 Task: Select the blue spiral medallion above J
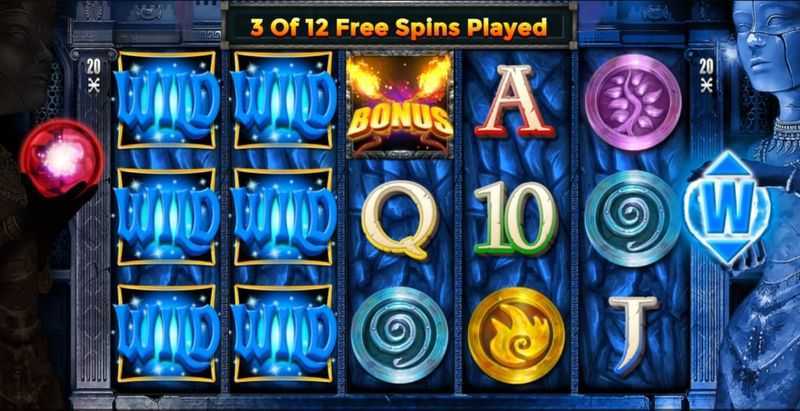tap(633, 218)
